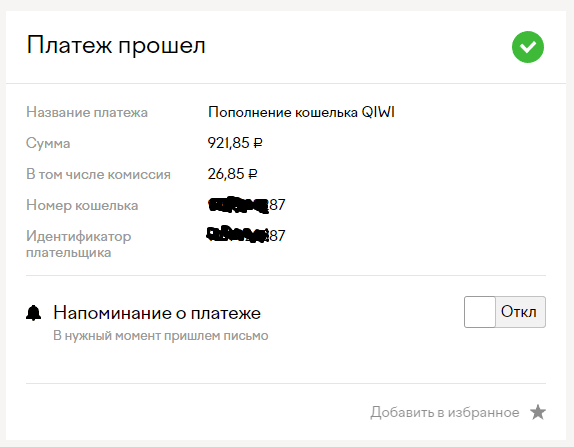The width and height of the screenshot is (574, 447).
Task: Click the commission value 26,85 ₽
Action: 232,174
